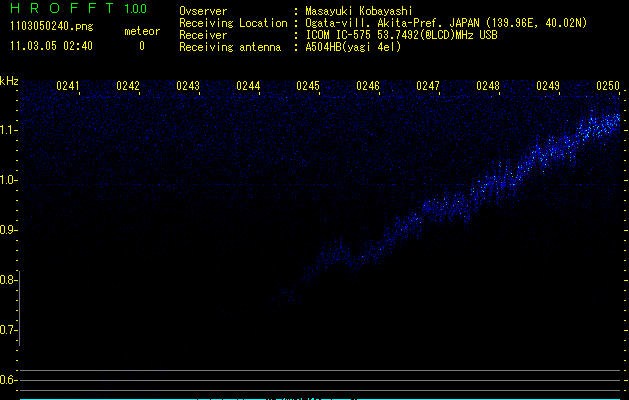Click the Receiving Location label
629x400 pixels.
coord(233,23)
